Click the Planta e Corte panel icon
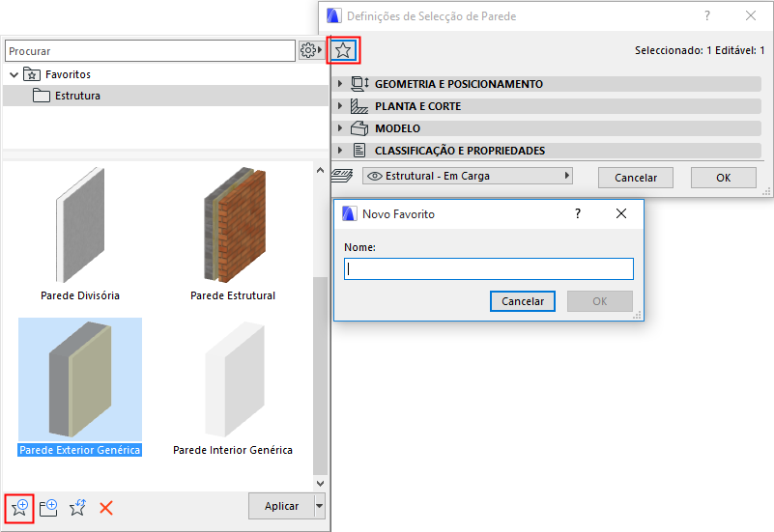 click(359, 106)
